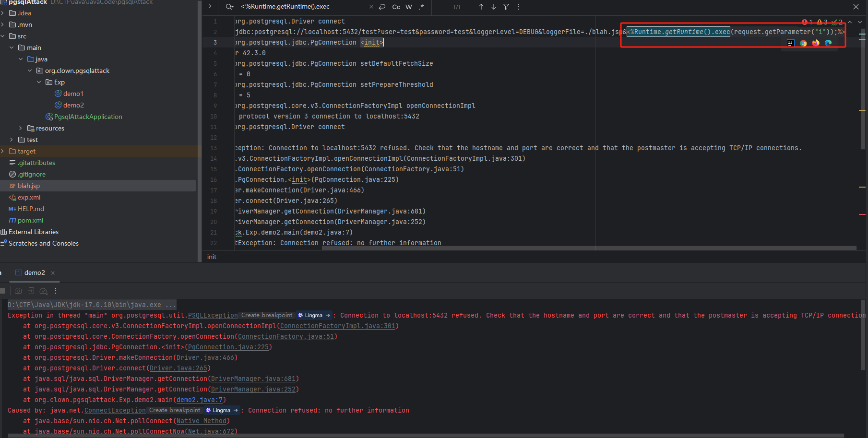Select blah.jsp in project tree
Image resolution: width=868 pixels, height=438 pixels.
(x=24, y=186)
